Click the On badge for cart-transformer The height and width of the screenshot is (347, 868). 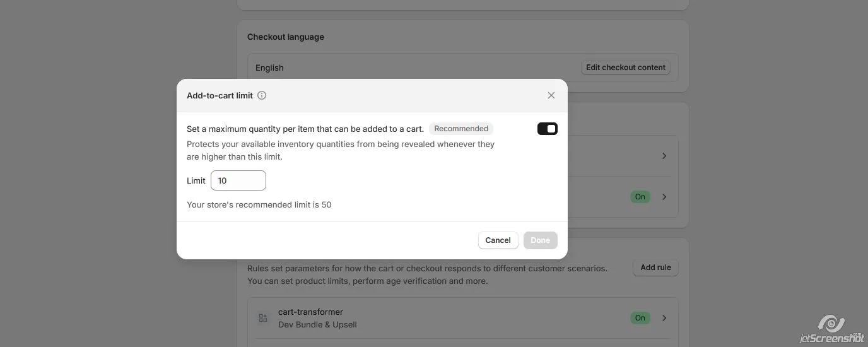(640, 318)
